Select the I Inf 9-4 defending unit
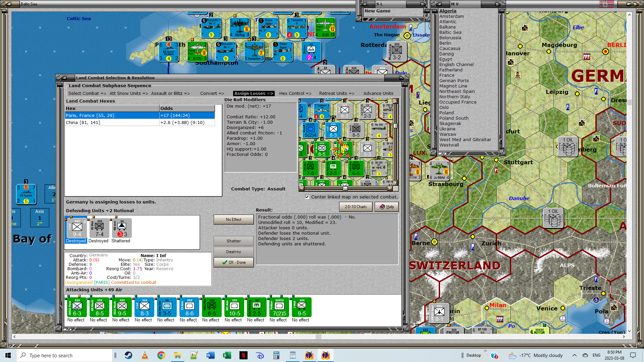This screenshot has height=362, width=644. point(77,229)
